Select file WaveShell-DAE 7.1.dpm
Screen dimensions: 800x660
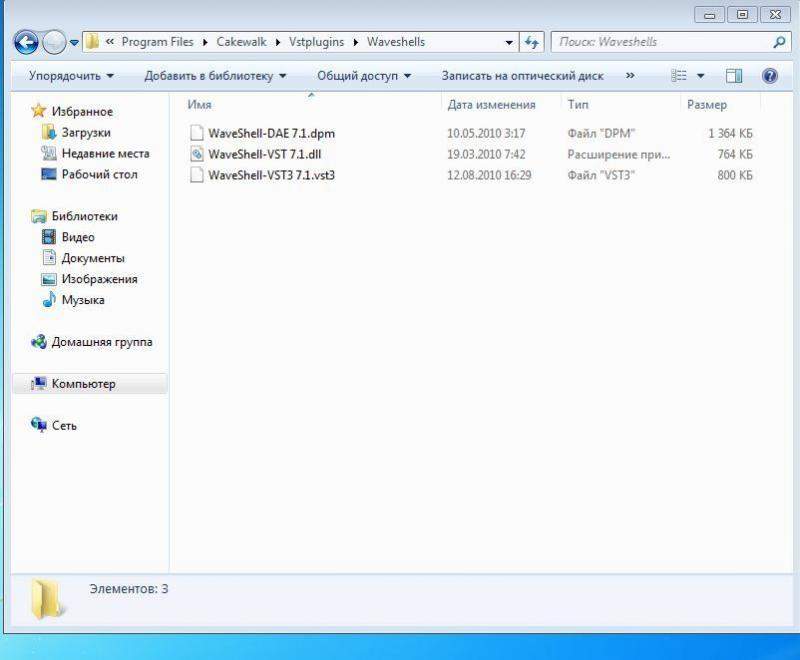pyautogui.click(x=271, y=134)
